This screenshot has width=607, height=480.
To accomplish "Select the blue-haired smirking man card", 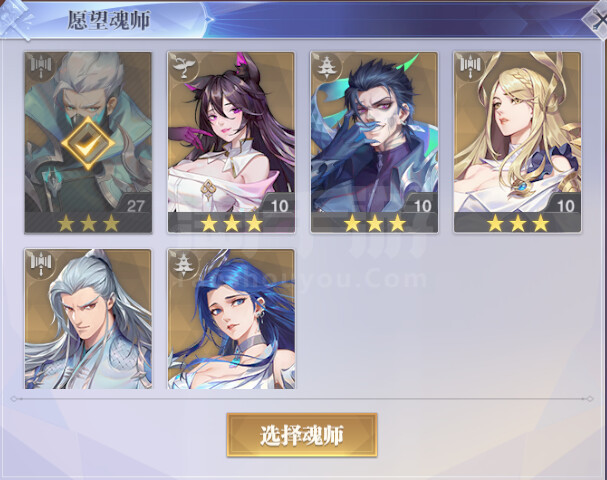I will 374,142.
